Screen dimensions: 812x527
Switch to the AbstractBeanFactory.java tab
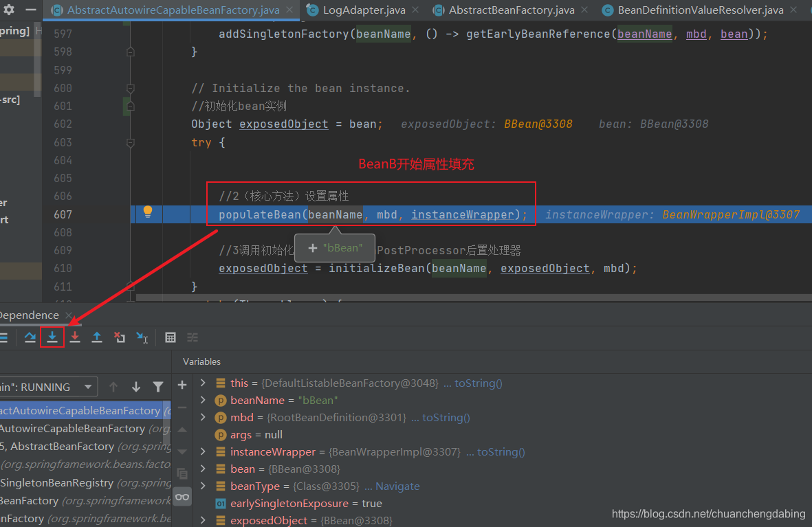pyautogui.click(x=511, y=10)
